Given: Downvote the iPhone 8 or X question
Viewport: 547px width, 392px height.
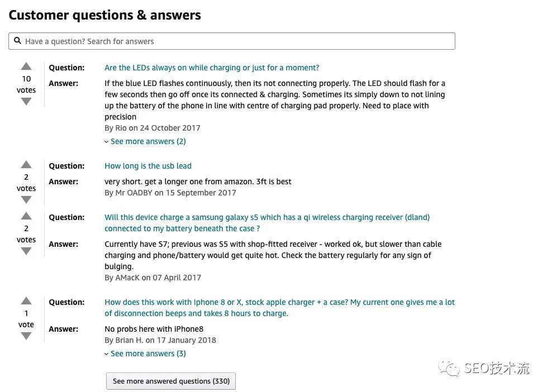Looking at the screenshot, I should click(x=26, y=336).
